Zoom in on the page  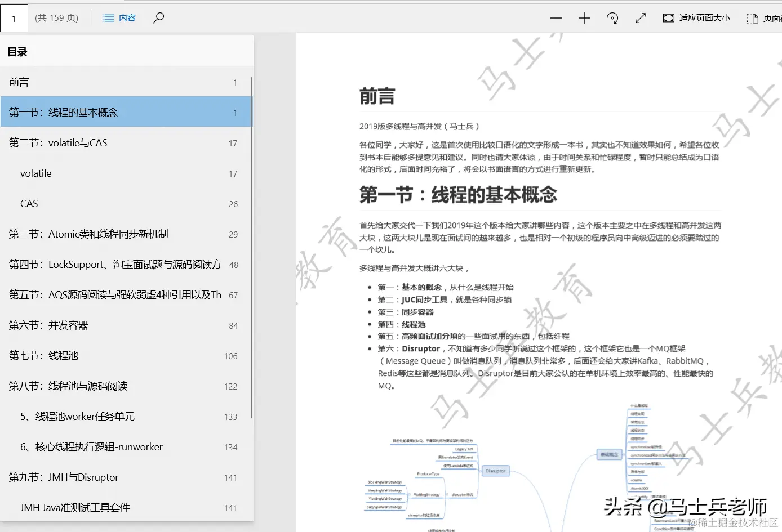coord(584,17)
